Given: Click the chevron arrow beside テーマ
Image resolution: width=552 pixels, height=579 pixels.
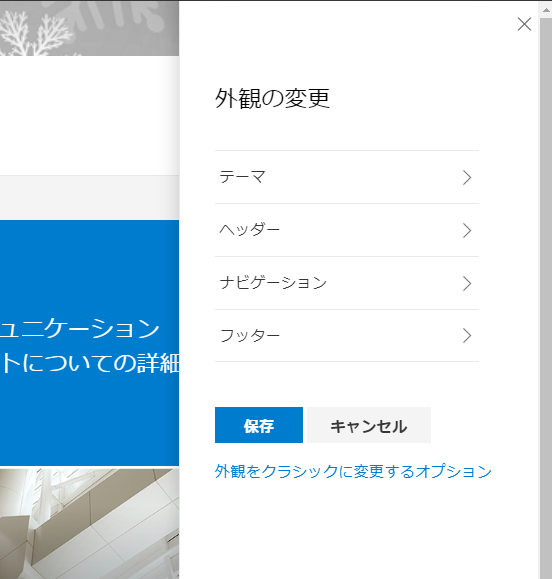Looking at the screenshot, I should [x=467, y=178].
